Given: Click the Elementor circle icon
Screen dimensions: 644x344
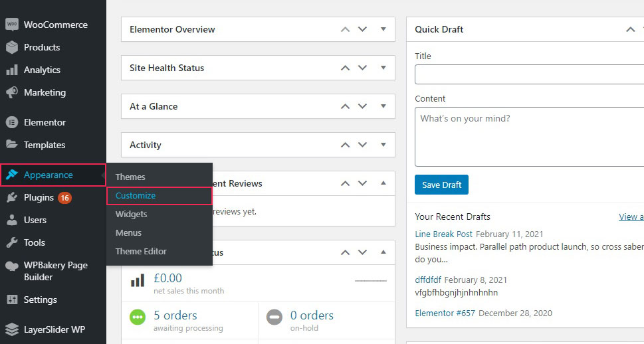Looking at the screenshot, I should [x=12, y=122].
